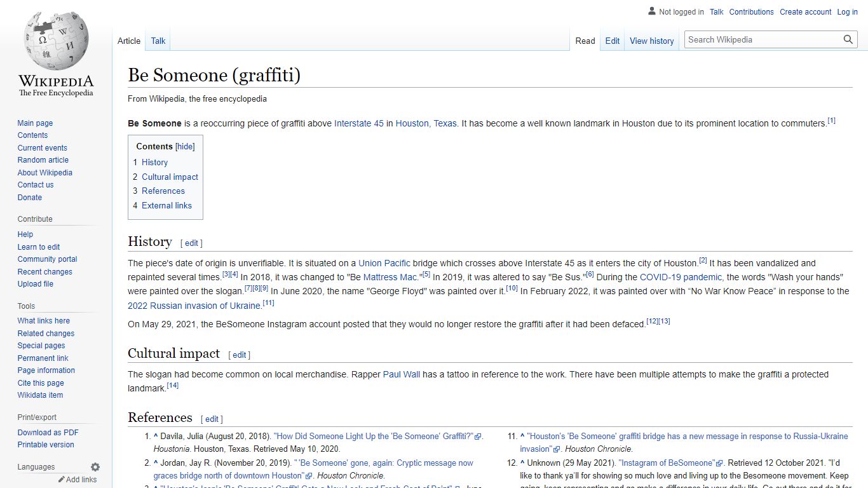Select the Read tab
868x488 pixels.
click(585, 41)
